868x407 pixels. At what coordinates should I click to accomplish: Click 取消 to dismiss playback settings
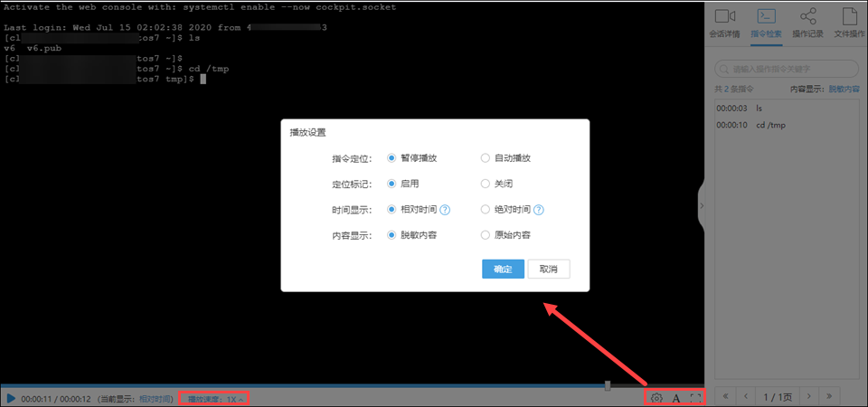[549, 270]
